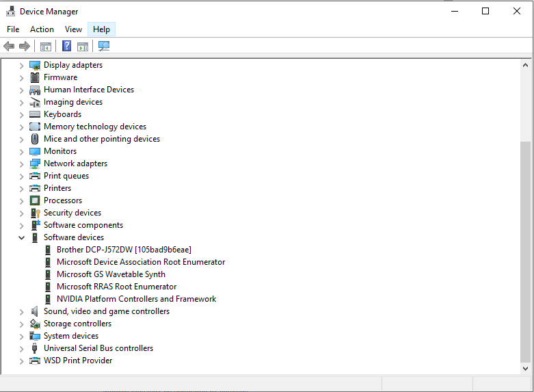This screenshot has width=534, height=392.
Task: Click the Processors chip icon
Action: [x=35, y=200]
